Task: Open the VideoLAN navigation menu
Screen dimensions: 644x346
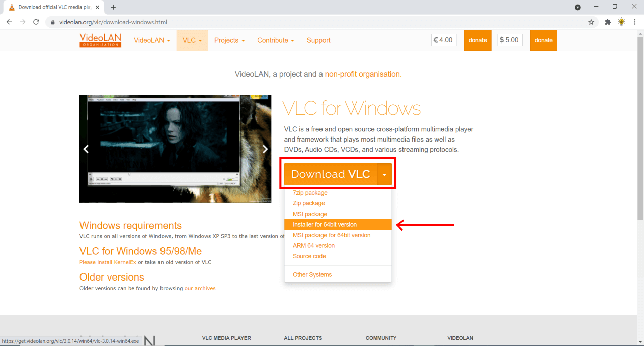Action: click(152, 40)
